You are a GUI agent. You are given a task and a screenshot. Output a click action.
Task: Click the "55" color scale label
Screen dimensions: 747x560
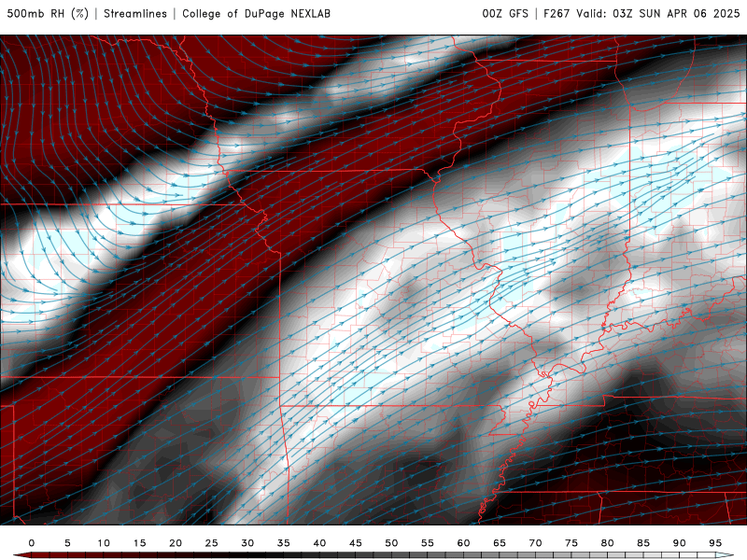pyautogui.click(x=428, y=543)
